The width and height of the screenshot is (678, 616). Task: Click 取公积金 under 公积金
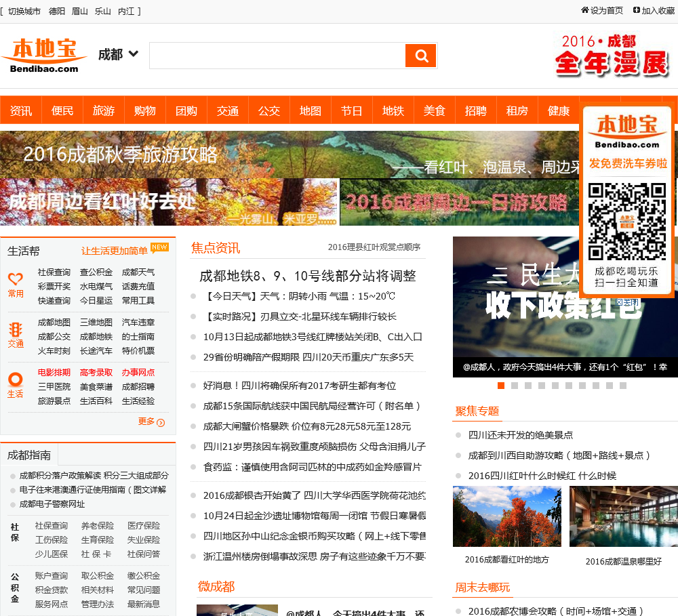pyautogui.click(x=97, y=576)
